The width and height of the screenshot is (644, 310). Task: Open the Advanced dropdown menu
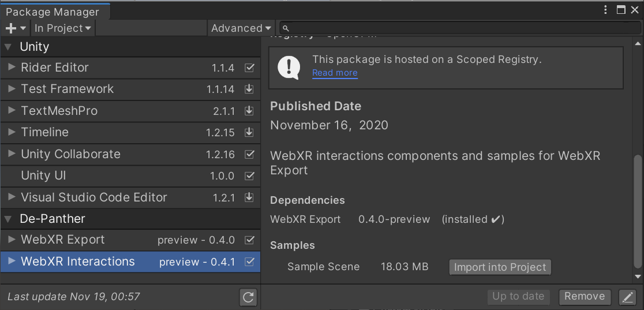coord(241,28)
